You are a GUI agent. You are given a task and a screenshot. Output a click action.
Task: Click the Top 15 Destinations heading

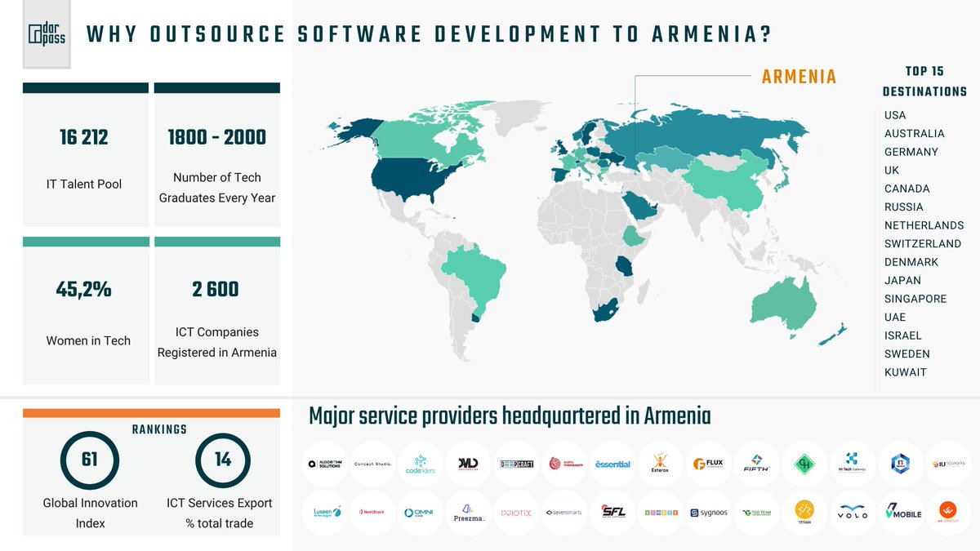tap(924, 82)
